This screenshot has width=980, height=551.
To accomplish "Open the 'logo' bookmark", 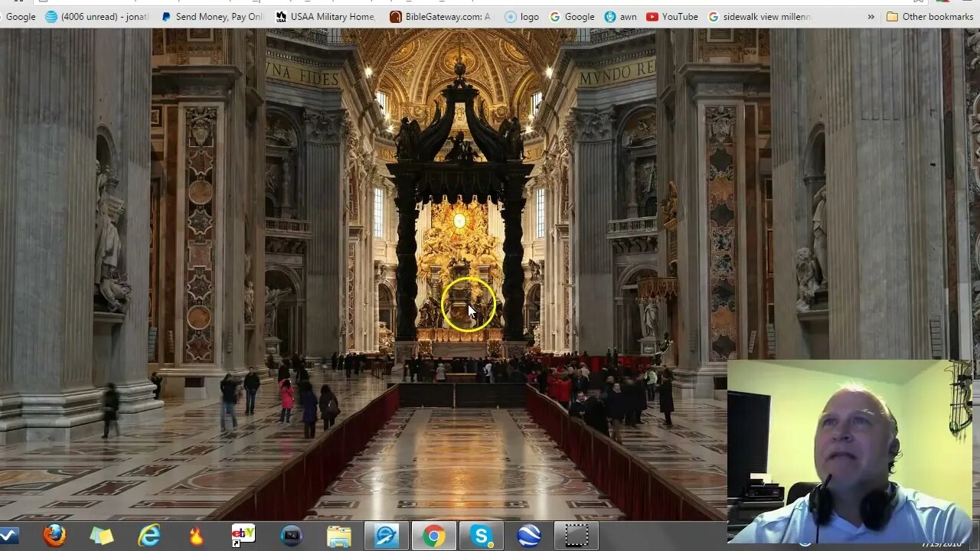I will [x=522, y=16].
